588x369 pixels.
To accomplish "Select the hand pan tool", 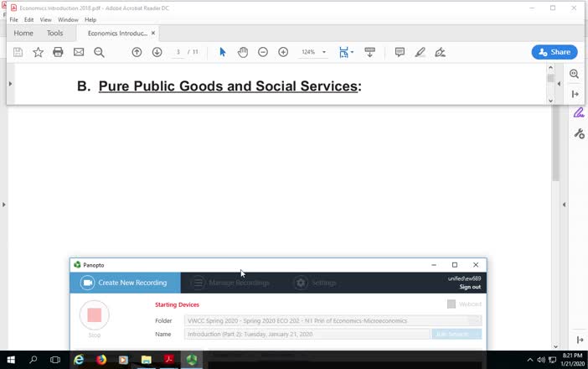I will click(x=243, y=52).
